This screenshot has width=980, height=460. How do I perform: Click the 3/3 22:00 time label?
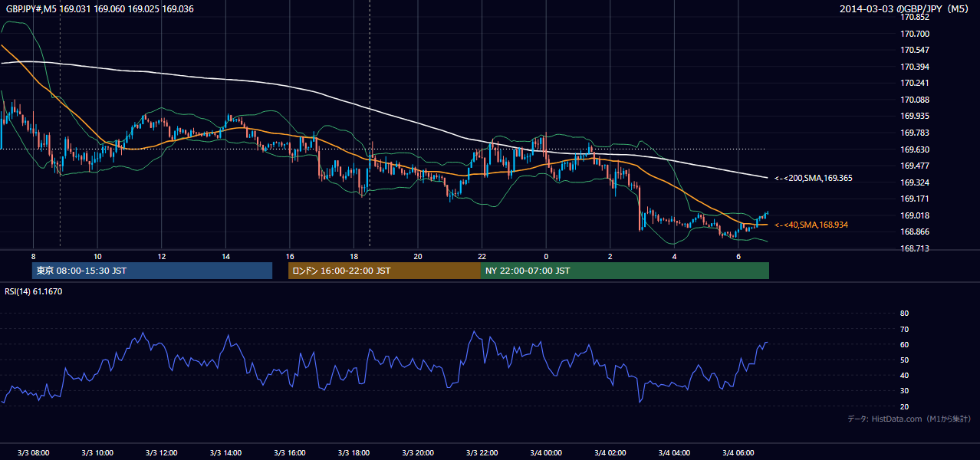tap(482, 452)
